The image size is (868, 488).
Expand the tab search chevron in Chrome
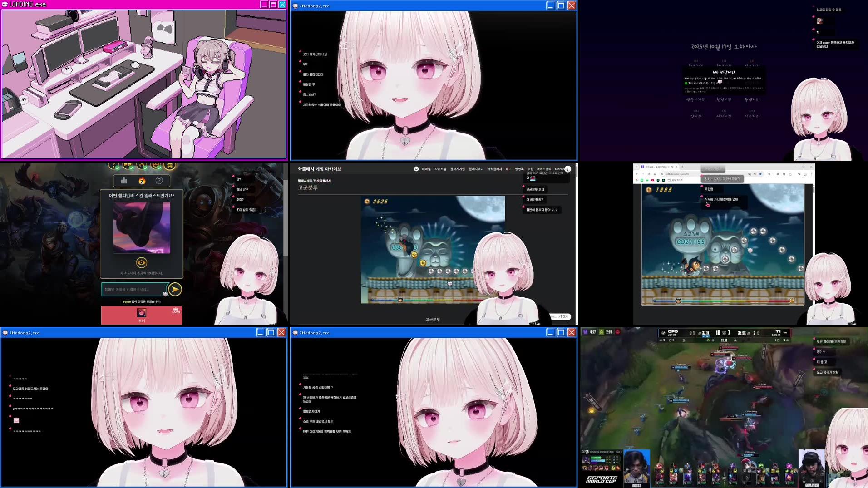637,167
